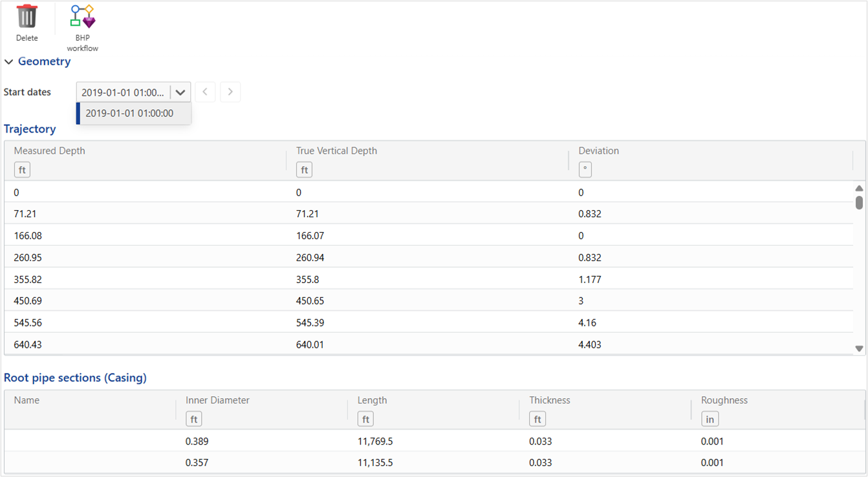Open the Start dates dropdown arrow
The height and width of the screenshot is (477, 868).
pos(180,92)
